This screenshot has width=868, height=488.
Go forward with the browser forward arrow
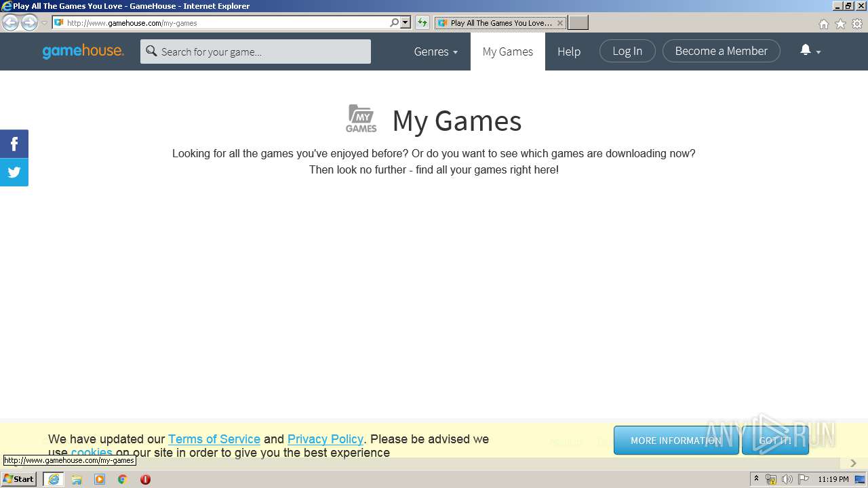[29, 23]
